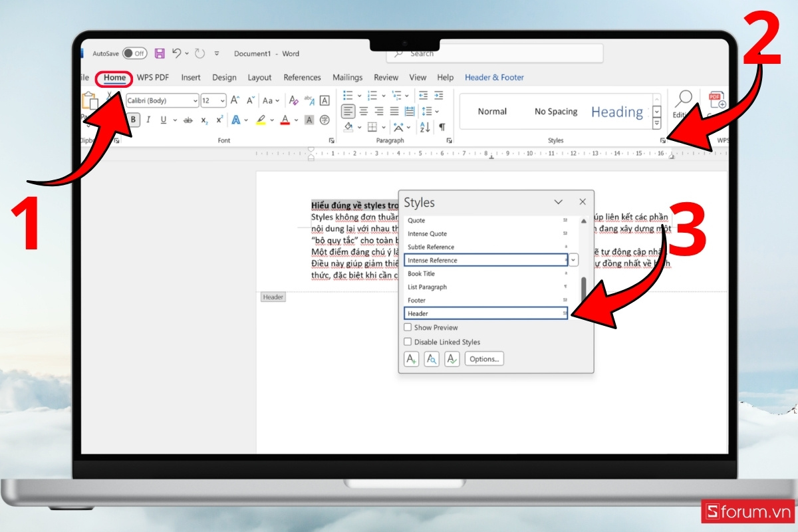This screenshot has height=532, width=798.
Task: Toggle Underline formatting
Action: tap(164, 120)
